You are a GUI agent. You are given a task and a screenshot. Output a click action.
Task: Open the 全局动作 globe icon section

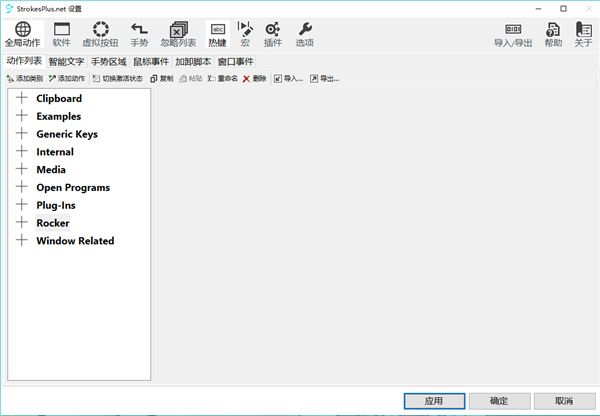(x=23, y=34)
